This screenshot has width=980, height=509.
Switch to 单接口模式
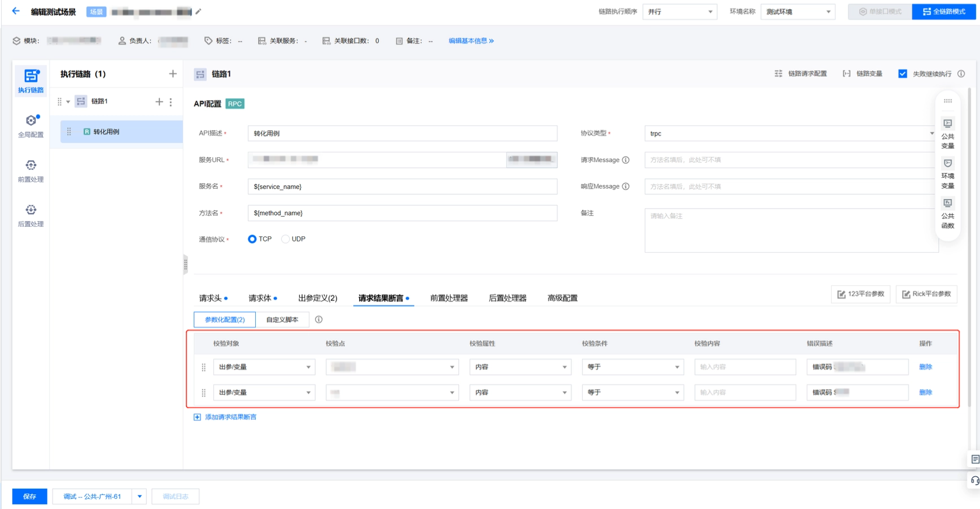[880, 11]
